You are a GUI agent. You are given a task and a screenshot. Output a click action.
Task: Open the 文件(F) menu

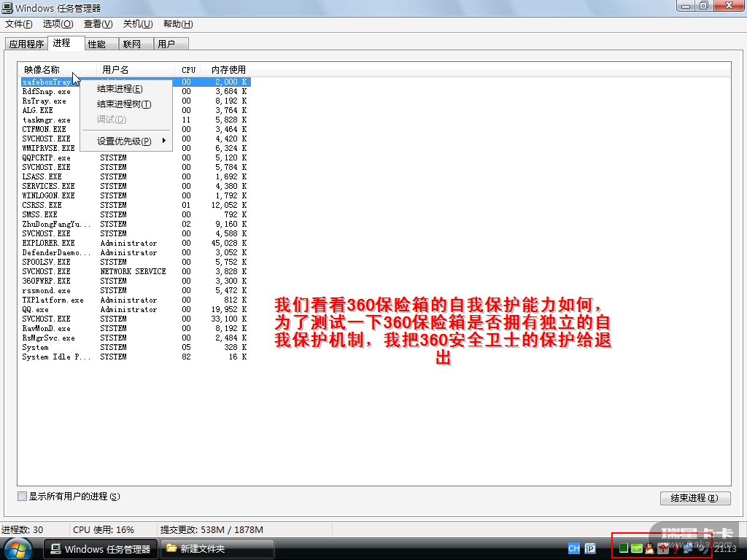(x=19, y=24)
